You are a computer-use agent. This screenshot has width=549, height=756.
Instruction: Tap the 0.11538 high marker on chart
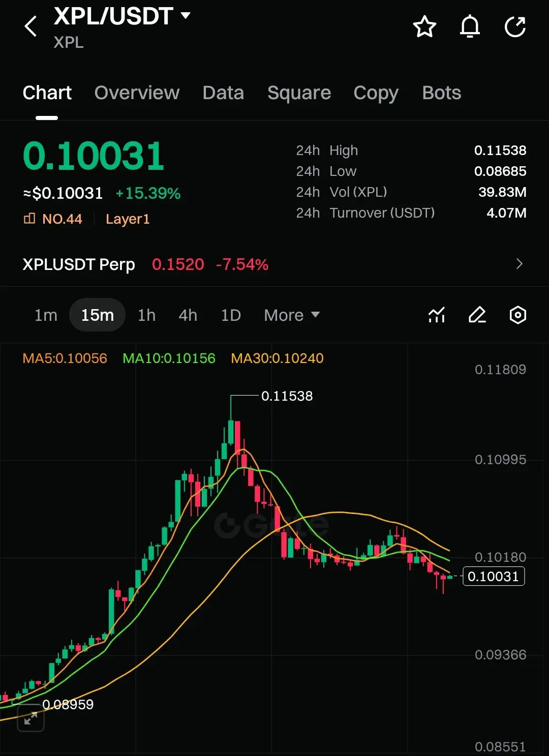[287, 396]
